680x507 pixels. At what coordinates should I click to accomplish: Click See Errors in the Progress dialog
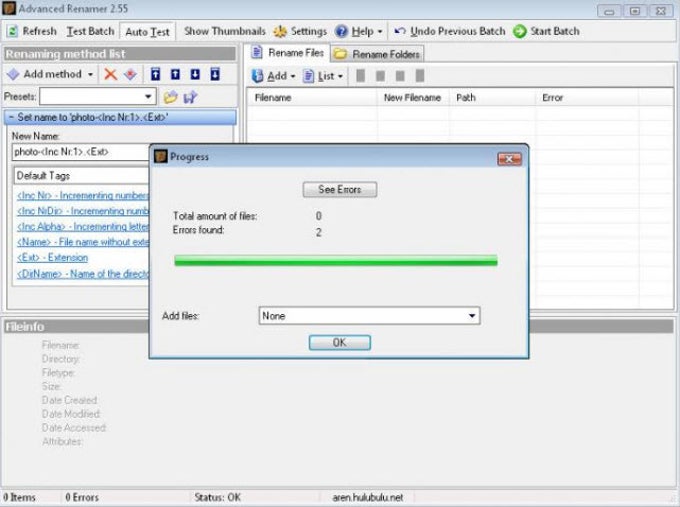[340, 190]
